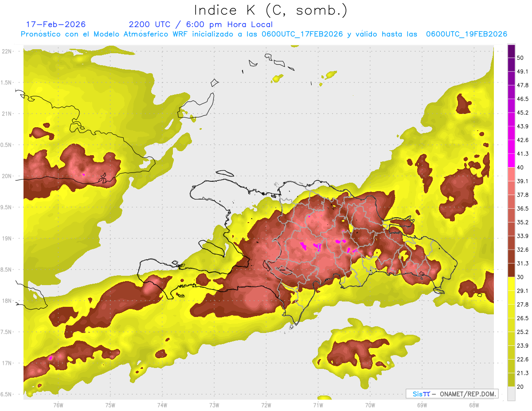Click the legend value '47.8'

pos(523,85)
